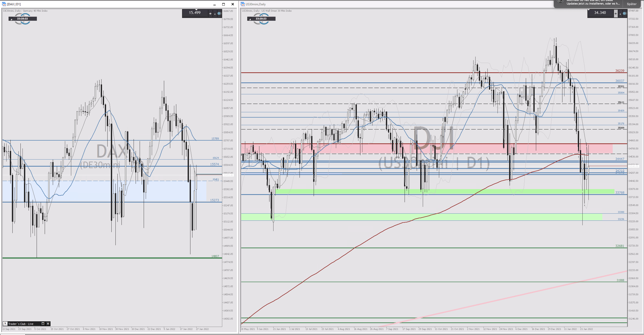Click the Trader's Club - Live label
The width and height of the screenshot is (644, 335).
coord(21,324)
